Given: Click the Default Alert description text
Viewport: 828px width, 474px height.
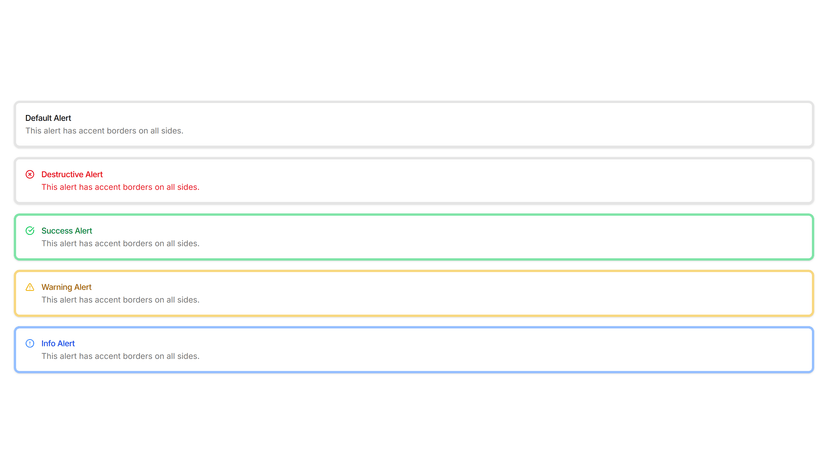Looking at the screenshot, I should (x=105, y=130).
